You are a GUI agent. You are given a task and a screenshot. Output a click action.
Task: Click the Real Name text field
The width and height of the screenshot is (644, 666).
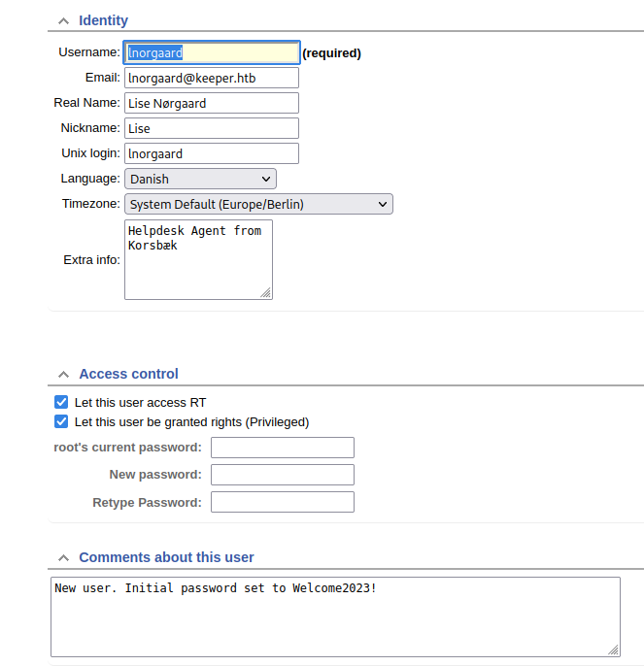[212, 103]
